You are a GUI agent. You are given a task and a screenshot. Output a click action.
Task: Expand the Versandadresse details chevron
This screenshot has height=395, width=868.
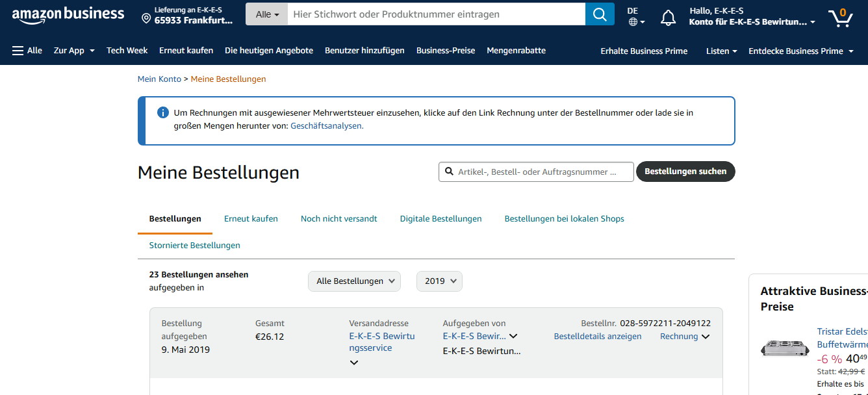pyautogui.click(x=354, y=363)
